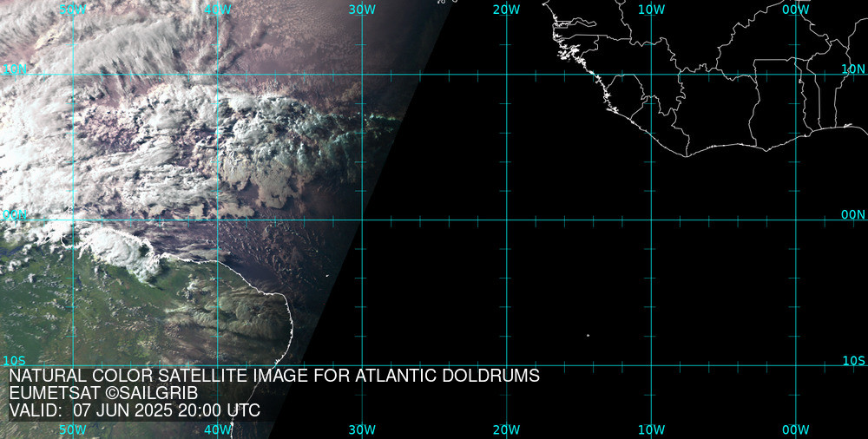Select the 20W label along the bottom edge
The image size is (868, 439).
(507, 429)
